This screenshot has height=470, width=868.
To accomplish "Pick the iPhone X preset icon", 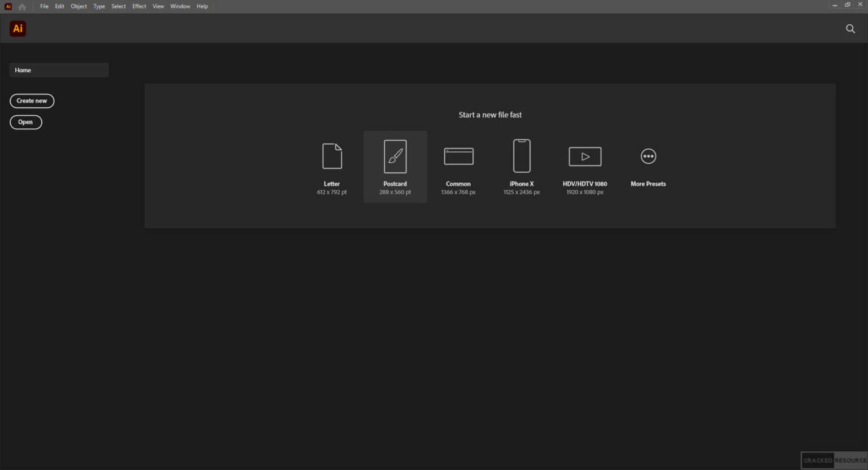I will point(522,156).
